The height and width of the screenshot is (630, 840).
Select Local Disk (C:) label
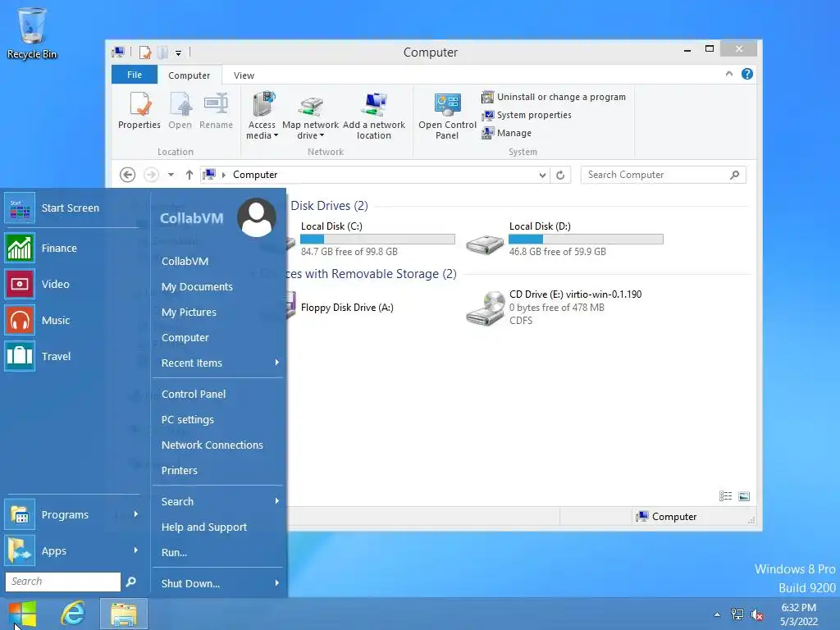pos(331,226)
